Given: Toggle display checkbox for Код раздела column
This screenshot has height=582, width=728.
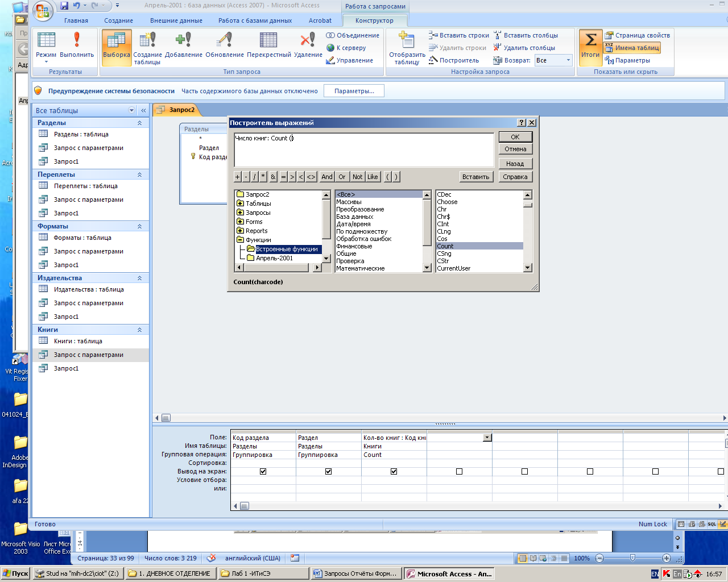Looking at the screenshot, I should (x=263, y=472).
